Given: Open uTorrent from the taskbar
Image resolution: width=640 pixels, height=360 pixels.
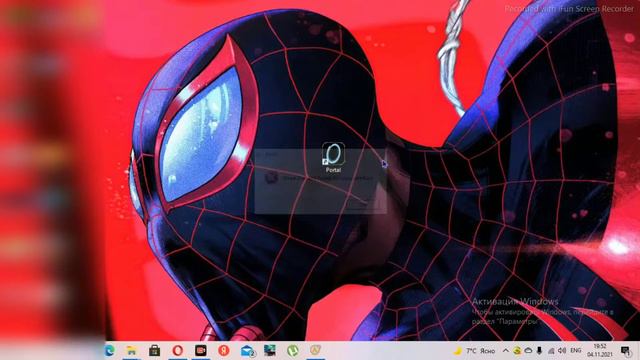Looking at the screenshot, I should tap(292, 351).
